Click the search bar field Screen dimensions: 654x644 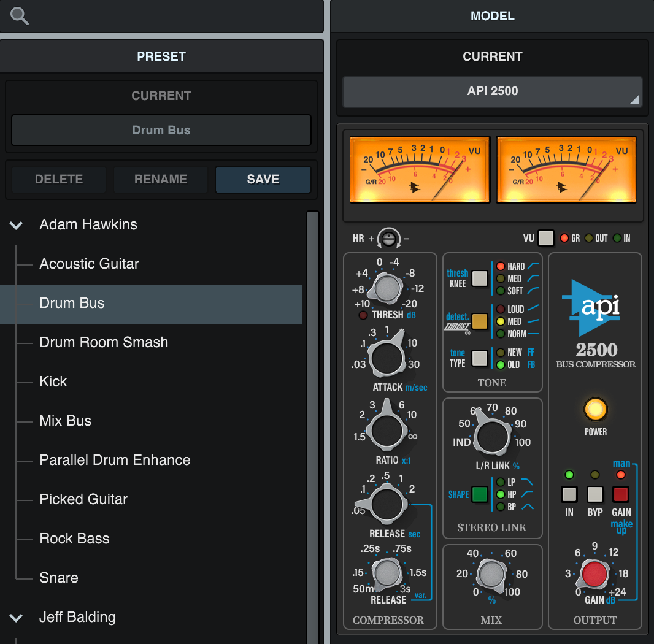(x=161, y=16)
